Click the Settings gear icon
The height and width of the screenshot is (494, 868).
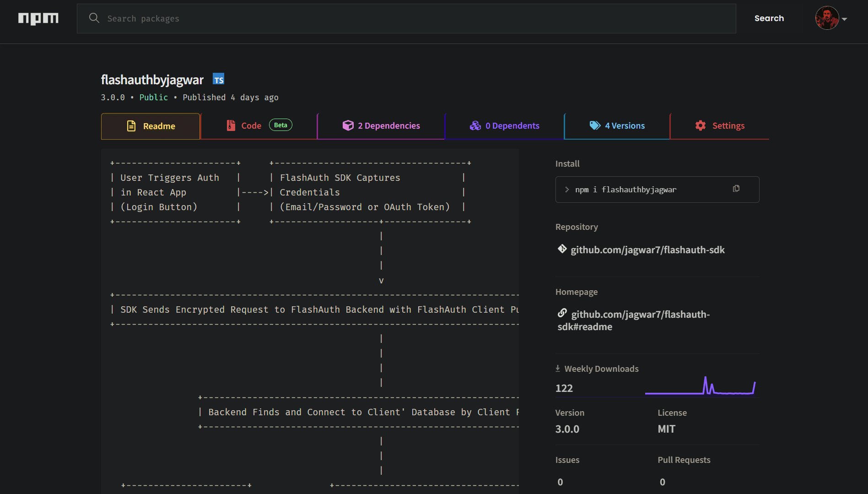coord(700,125)
